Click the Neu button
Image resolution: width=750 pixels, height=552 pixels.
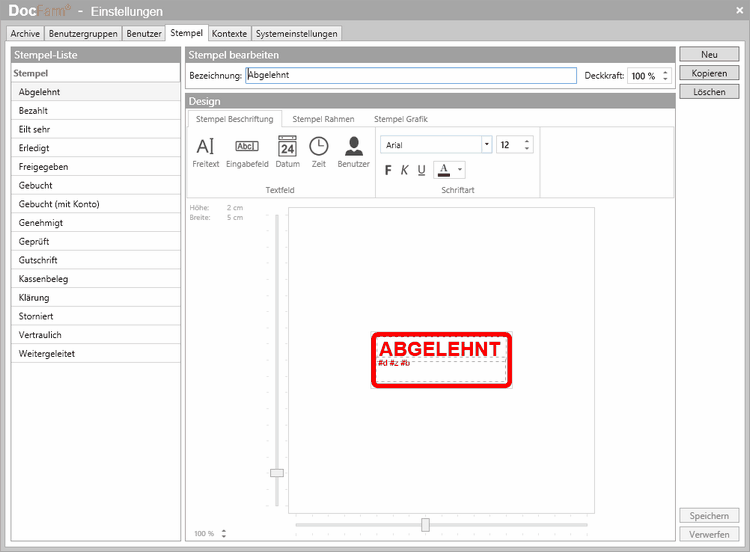pyautogui.click(x=709, y=54)
